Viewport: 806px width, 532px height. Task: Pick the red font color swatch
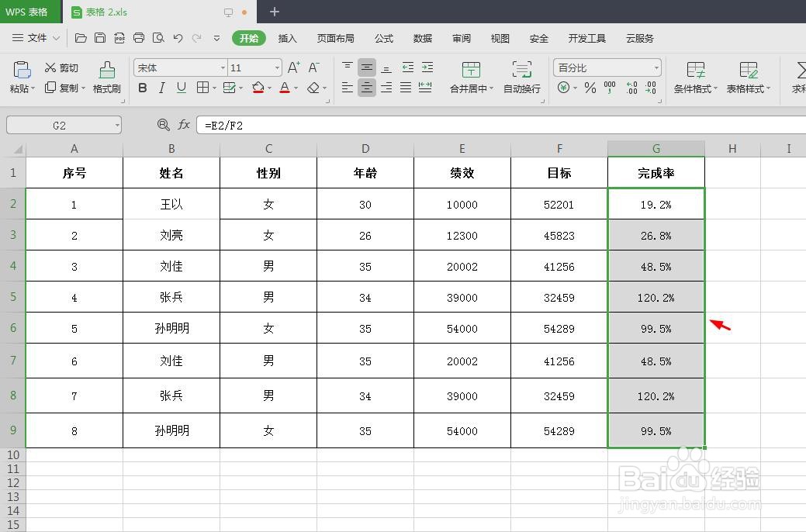point(284,92)
